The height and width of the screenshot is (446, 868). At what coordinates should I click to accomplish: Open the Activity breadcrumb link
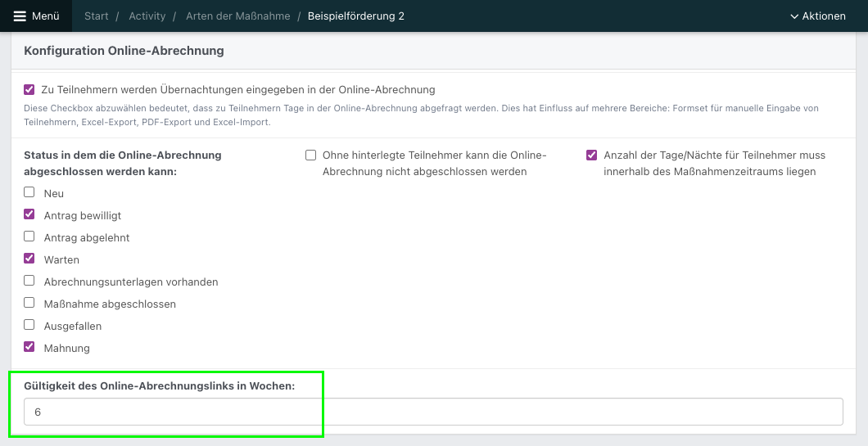point(147,16)
